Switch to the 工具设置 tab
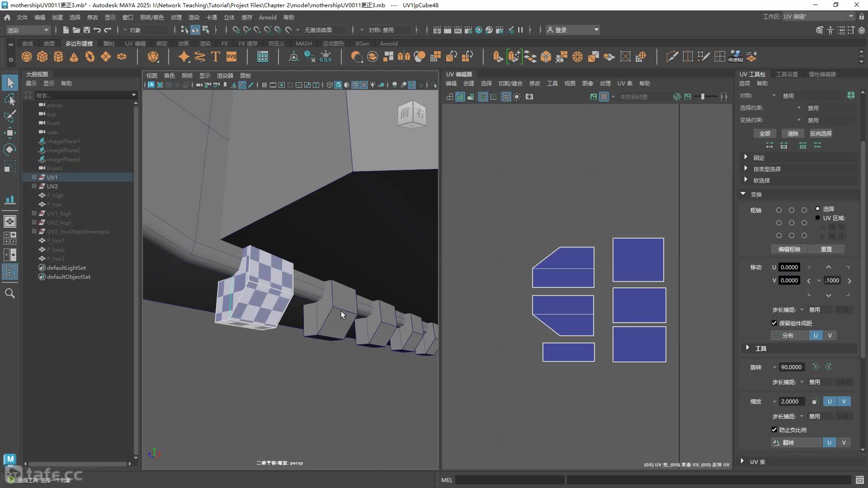The height and width of the screenshot is (488, 868). pyautogui.click(x=787, y=74)
